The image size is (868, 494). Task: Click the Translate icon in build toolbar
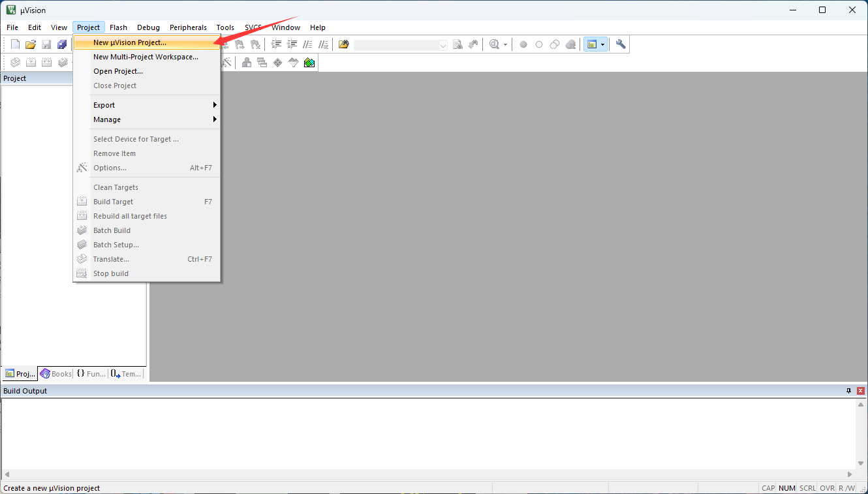click(x=15, y=62)
